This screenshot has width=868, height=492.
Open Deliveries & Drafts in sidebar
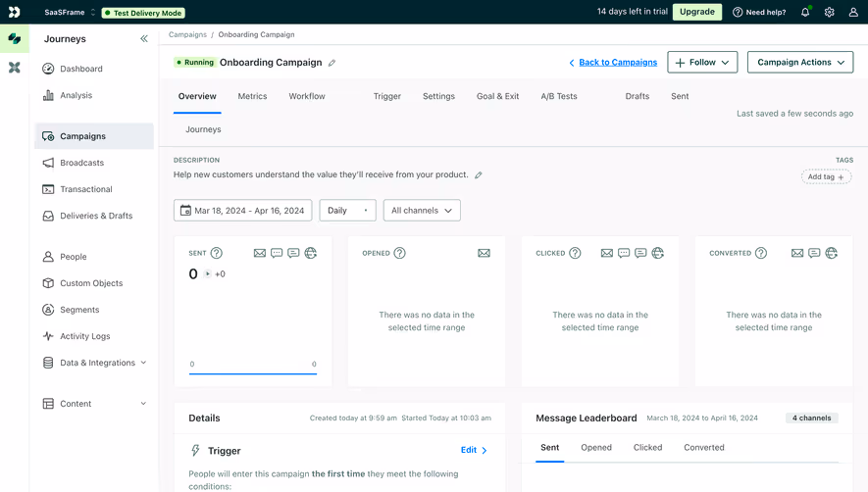(x=94, y=216)
